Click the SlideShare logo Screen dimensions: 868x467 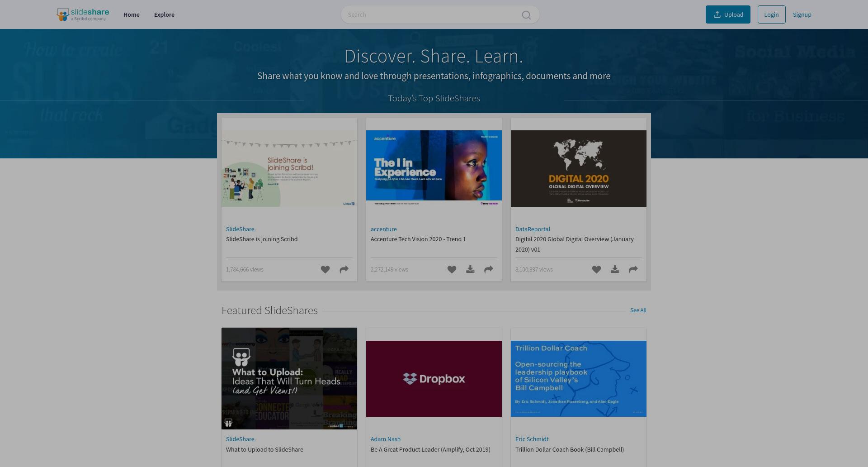click(x=83, y=14)
